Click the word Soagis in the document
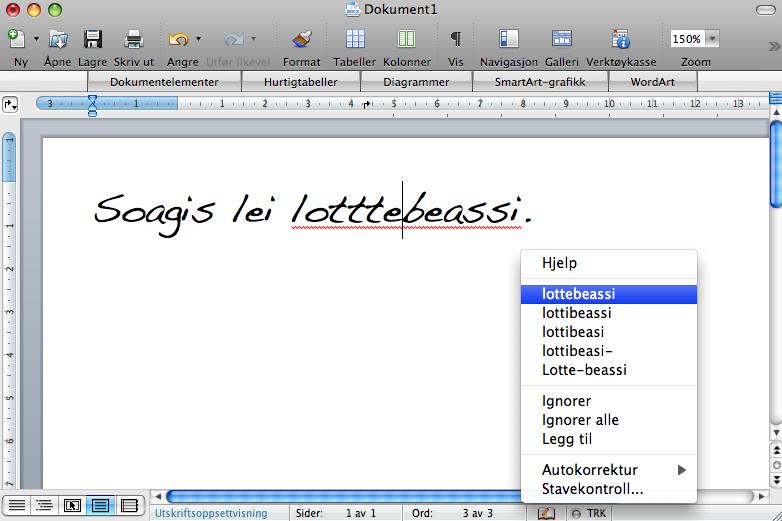This screenshot has height=521, width=782. click(x=155, y=213)
